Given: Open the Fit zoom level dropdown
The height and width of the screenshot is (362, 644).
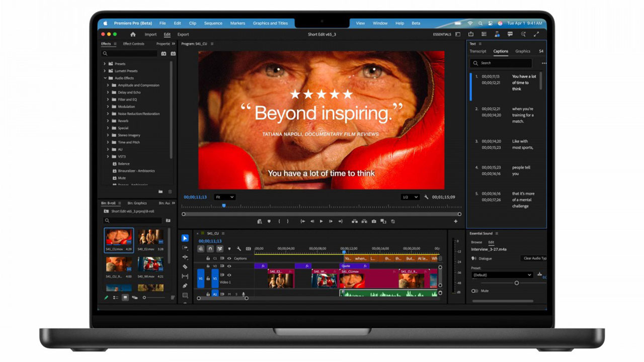Looking at the screenshot, I should click(224, 197).
